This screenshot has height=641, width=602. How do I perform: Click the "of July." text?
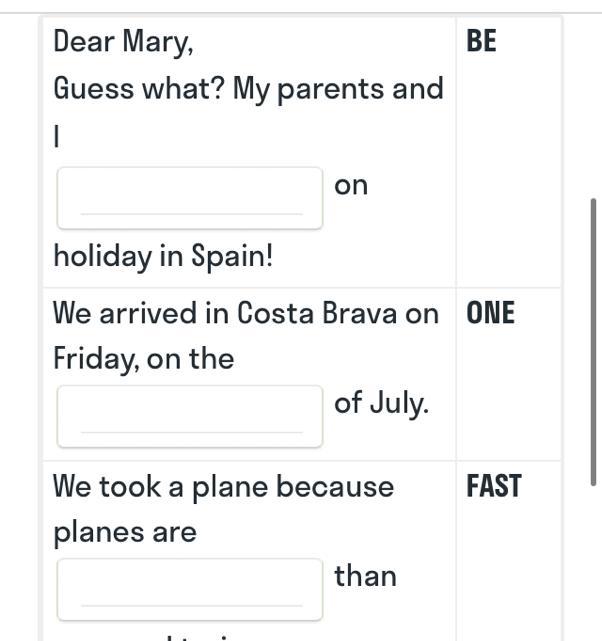[381, 403]
